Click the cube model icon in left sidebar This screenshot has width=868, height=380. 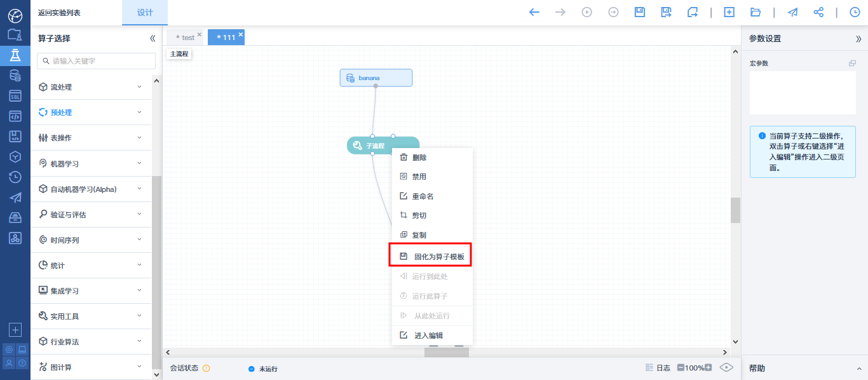[15, 157]
